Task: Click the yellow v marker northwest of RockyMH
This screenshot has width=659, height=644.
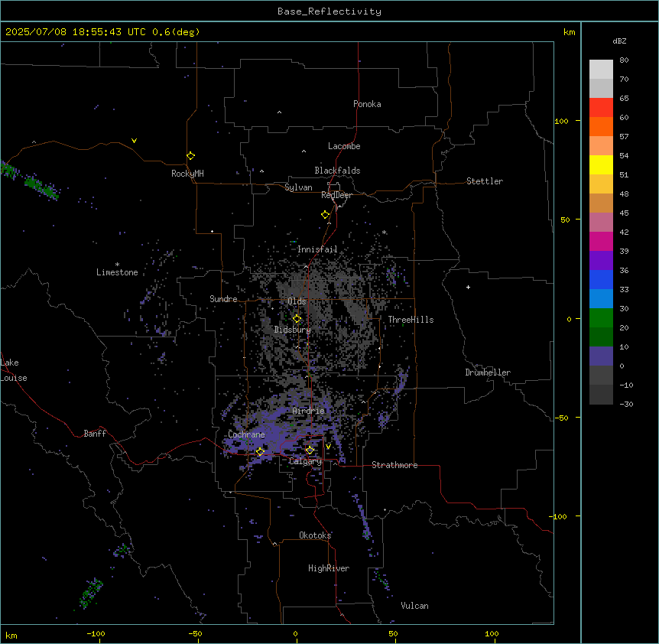Action: (134, 141)
